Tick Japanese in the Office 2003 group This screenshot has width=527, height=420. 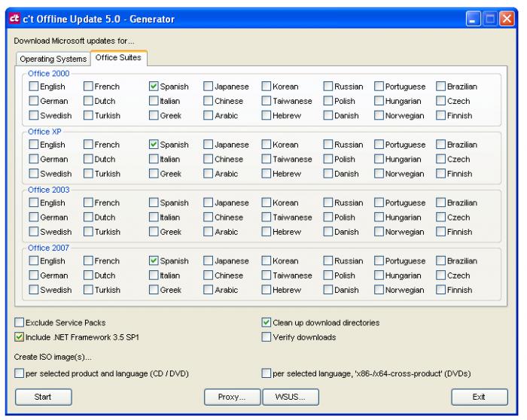(x=209, y=202)
